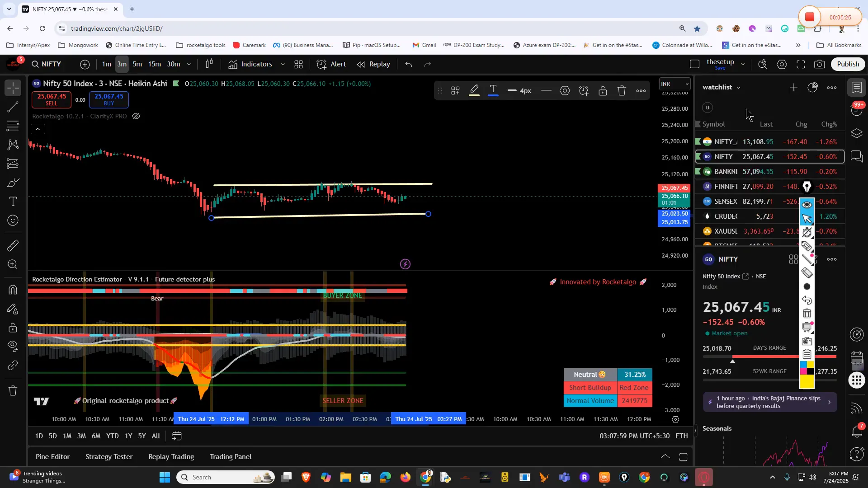The height and width of the screenshot is (488, 868).
Task: Open the INR currency dropdown
Action: tap(675, 84)
